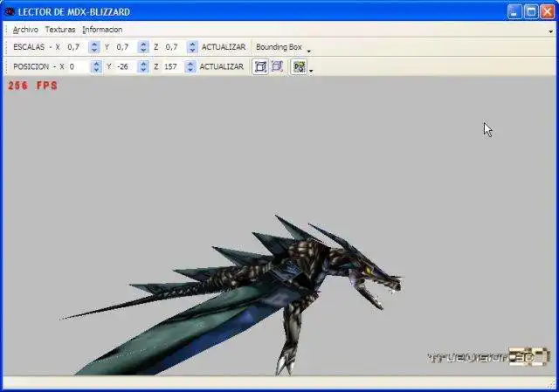The height and width of the screenshot is (392, 559).
Task: Click the scale X value field
Action: tap(77, 47)
